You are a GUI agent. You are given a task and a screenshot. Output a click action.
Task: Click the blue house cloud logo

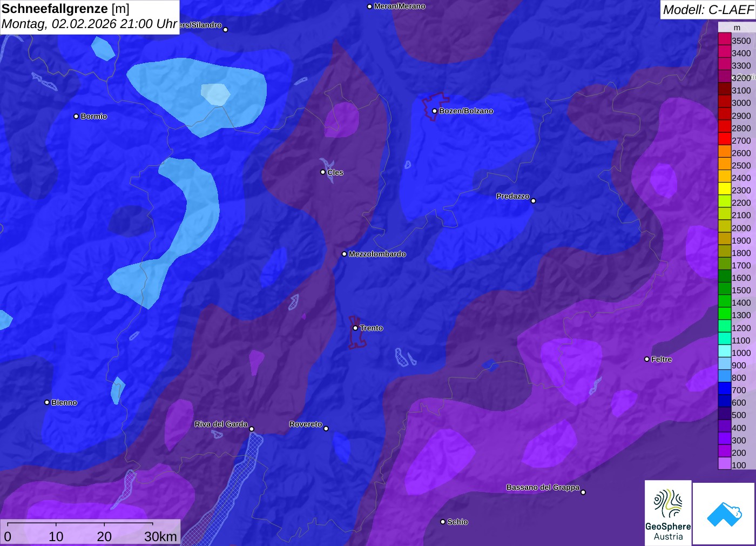click(724, 514)
